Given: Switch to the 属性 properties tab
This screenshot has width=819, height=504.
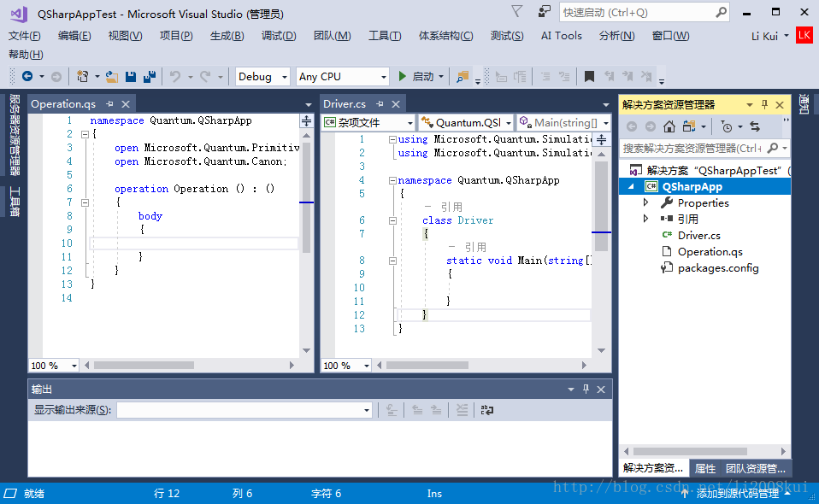Looking at the screenshot, I should pyautogui.click(x=704, y=468).
